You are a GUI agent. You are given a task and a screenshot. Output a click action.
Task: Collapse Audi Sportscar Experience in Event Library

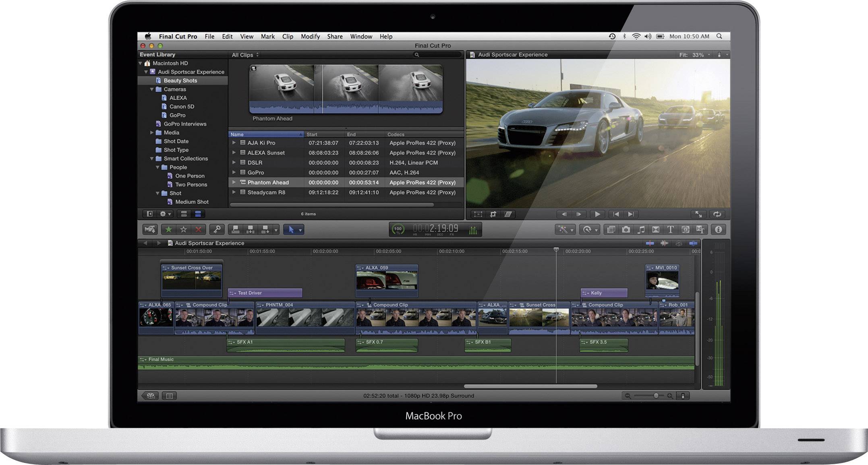pyautogui.click(x=146, y=72)
